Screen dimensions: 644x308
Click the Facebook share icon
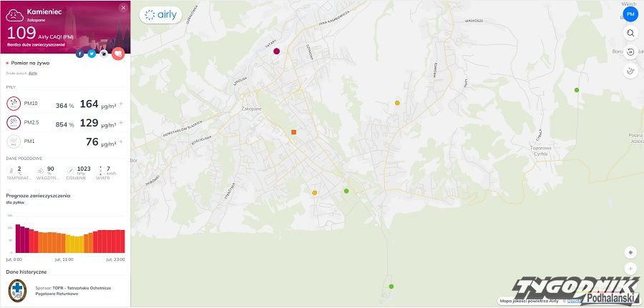[79, 54]
